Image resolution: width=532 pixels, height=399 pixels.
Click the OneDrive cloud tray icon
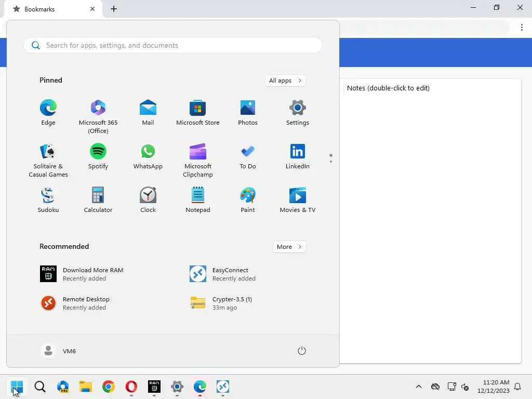(x=435, y=387)
